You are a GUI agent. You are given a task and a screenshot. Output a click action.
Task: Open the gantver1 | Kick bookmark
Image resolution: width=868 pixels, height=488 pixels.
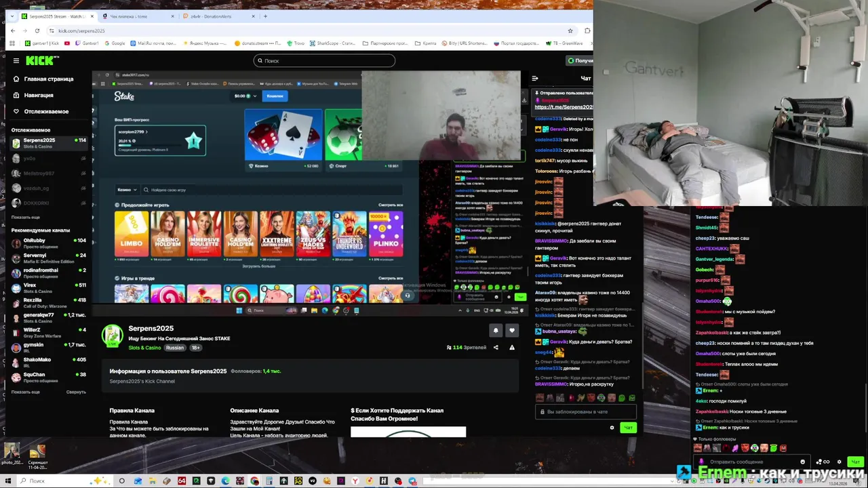point(41,43)
